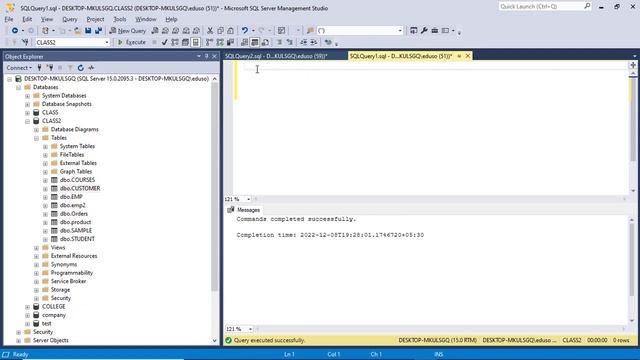Viewport: 640px width, 360px height.
Task: Click the Execute button
Action: coord(131,42)
